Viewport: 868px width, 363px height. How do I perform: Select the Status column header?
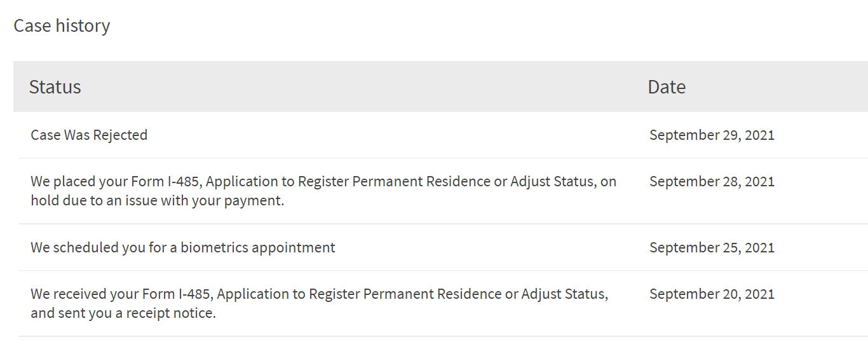pos(55,86)
